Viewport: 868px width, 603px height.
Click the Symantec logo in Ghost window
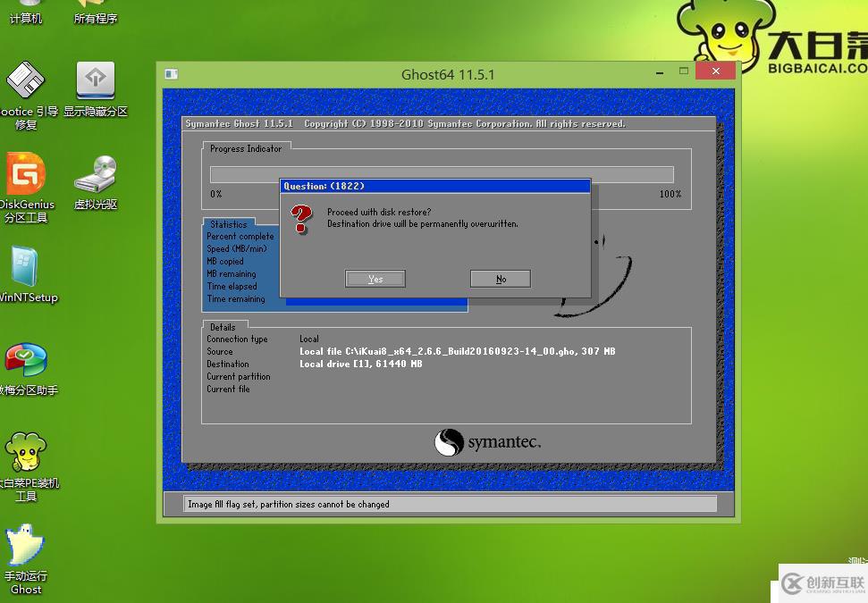(487, 442)
